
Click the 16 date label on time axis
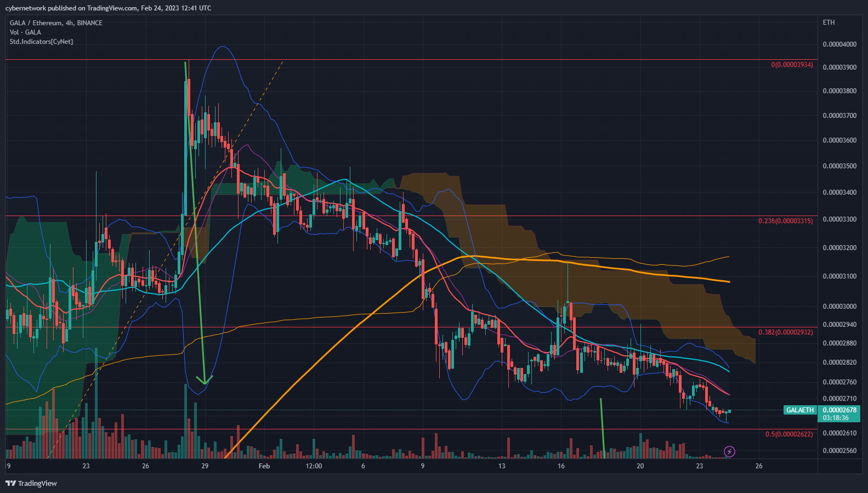point(561,466)
